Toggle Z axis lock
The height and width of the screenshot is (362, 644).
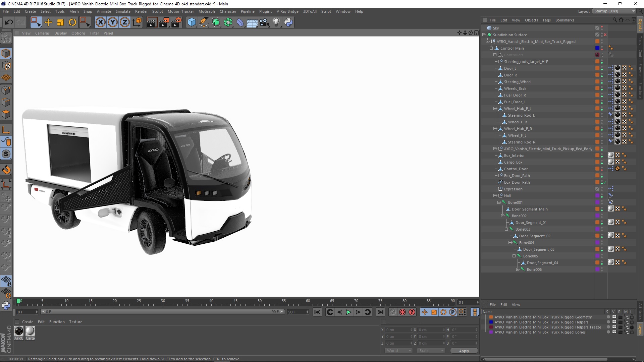(x=124, y=22)
